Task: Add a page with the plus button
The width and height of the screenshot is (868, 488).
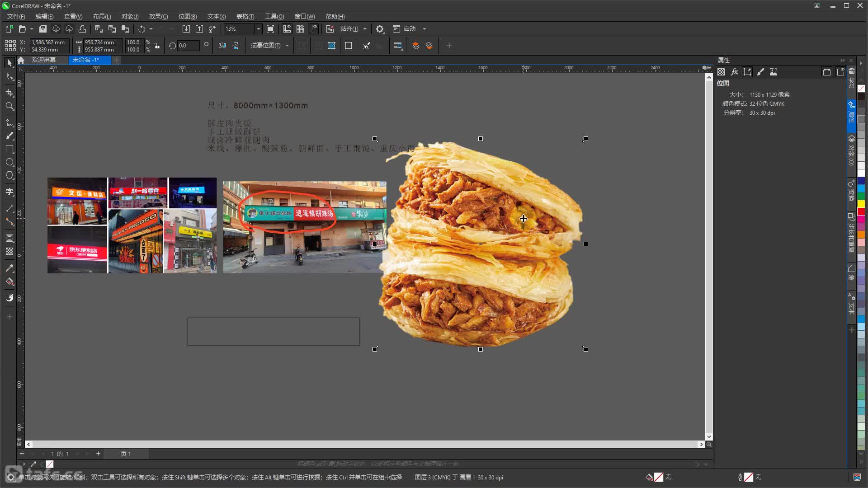Action: point(98,454)
